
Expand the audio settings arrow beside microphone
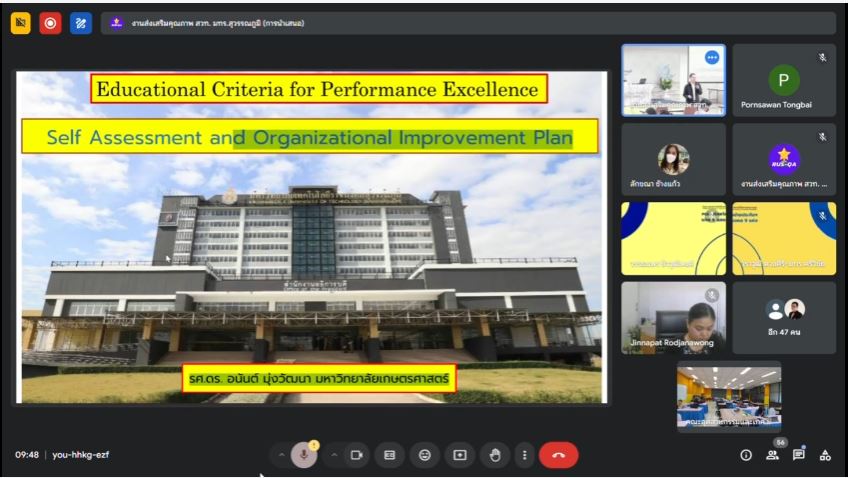[x=282, y=455]
